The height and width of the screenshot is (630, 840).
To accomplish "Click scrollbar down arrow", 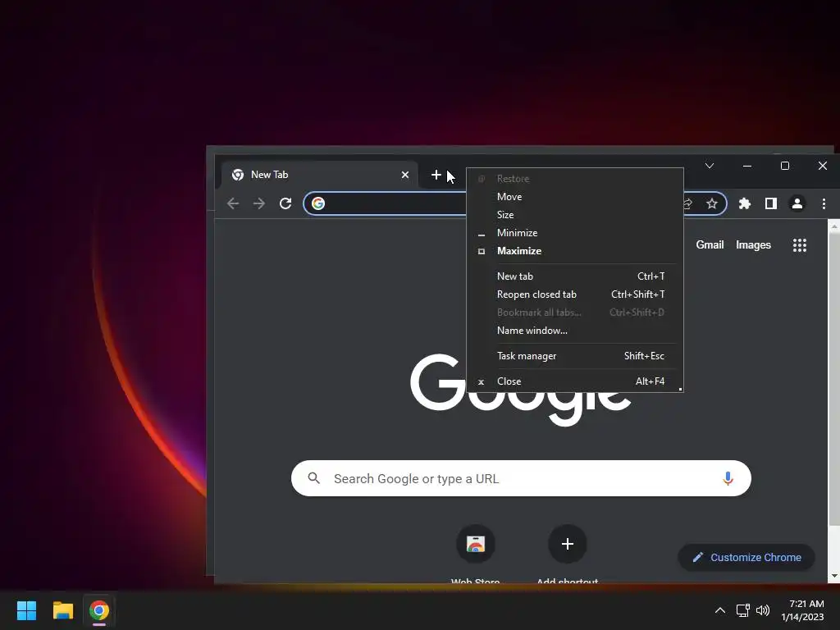I will click(x=834, y=576).
